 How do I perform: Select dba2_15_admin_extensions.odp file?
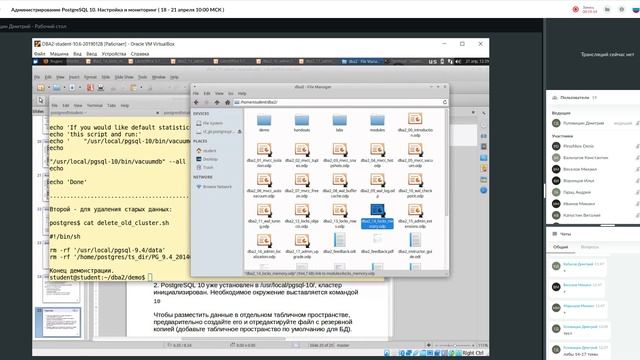(x=415, y=216)
